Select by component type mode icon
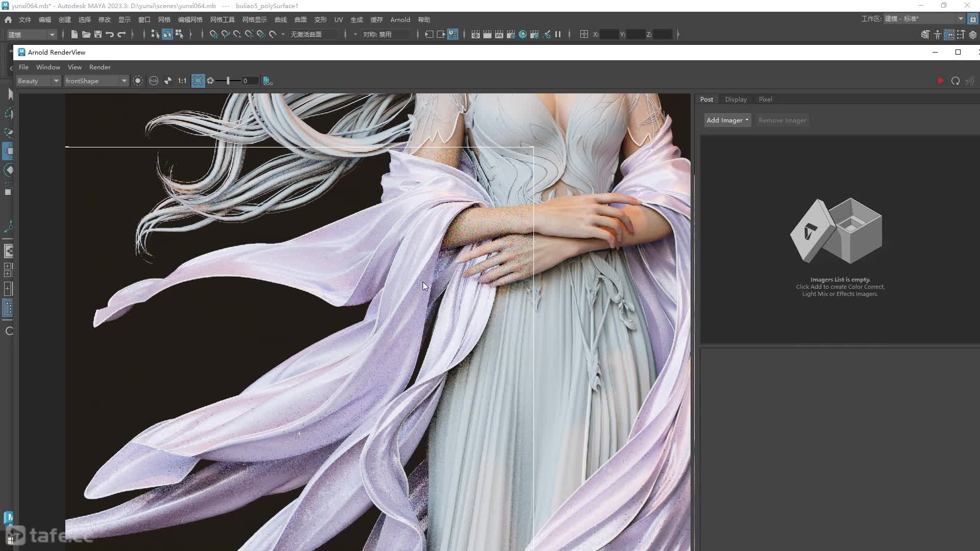Screen dimensions: 980x551 click(179, 34)
